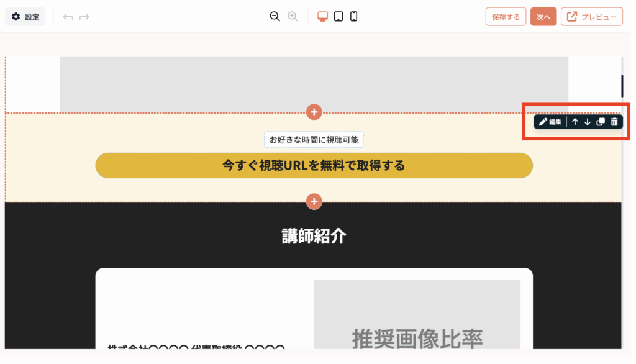Click the 保存する save button

point(506,17)
